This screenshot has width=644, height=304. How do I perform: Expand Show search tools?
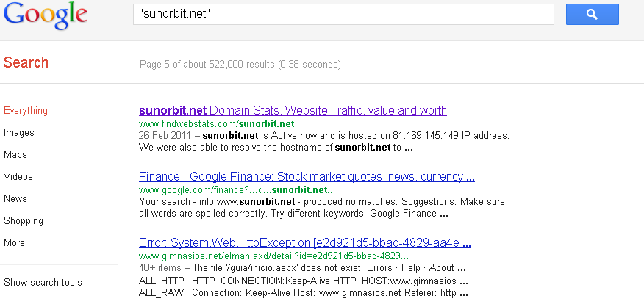pos(43,282)
